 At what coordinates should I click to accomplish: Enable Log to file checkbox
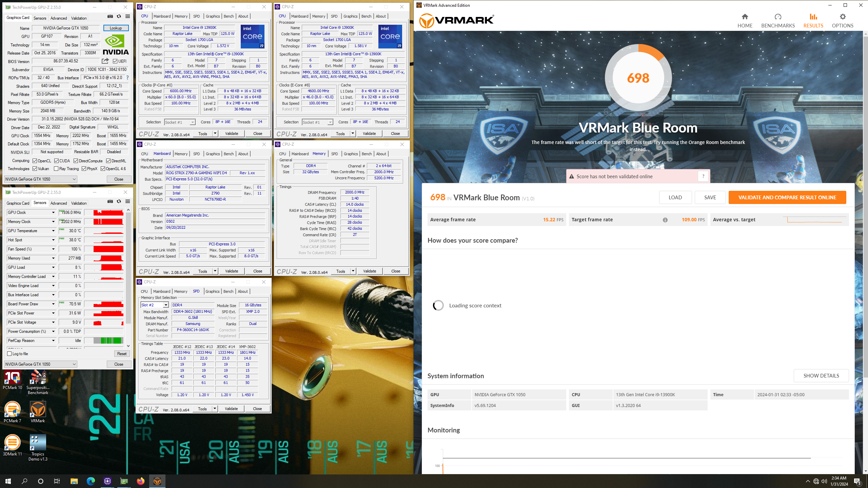(9, 354)
